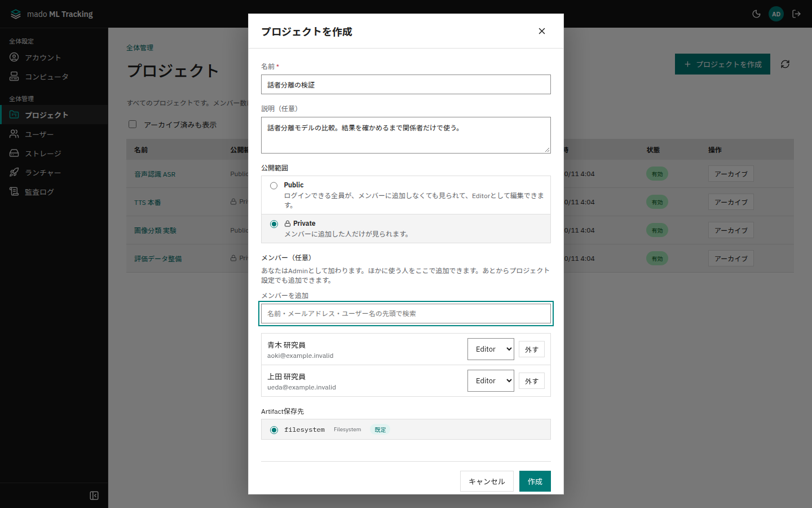Click the 名前 input field
The width and height of the screenshot is (812, 508).
pyautogui.click(x=406, y=85)
